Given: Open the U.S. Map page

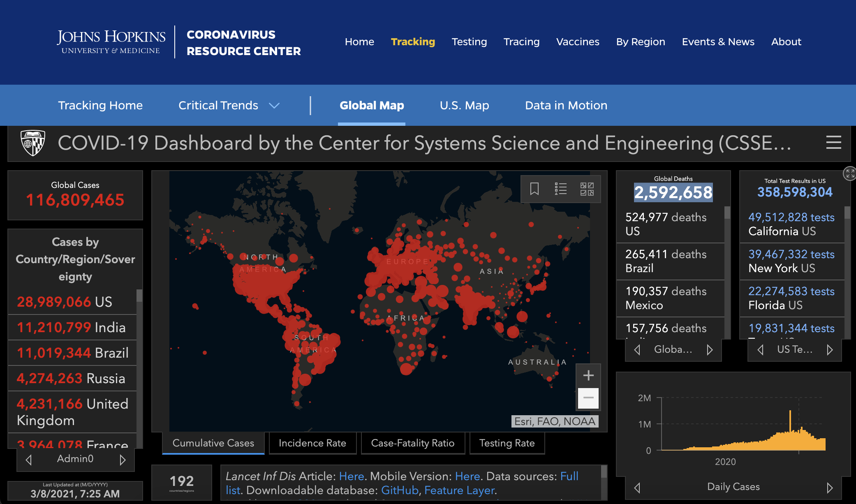Looking at the screenshot, I should (x=464, y=106).
